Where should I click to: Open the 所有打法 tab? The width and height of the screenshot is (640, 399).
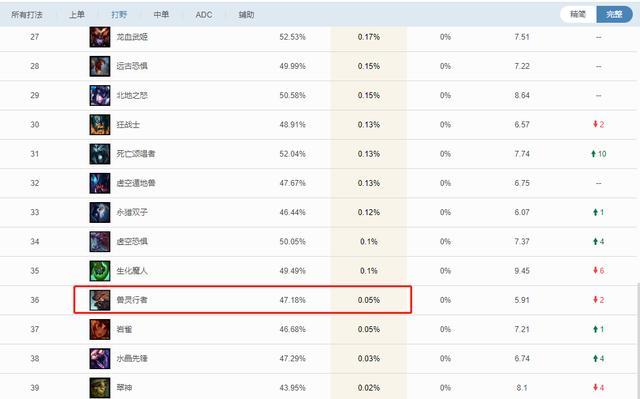click(27, 15)
